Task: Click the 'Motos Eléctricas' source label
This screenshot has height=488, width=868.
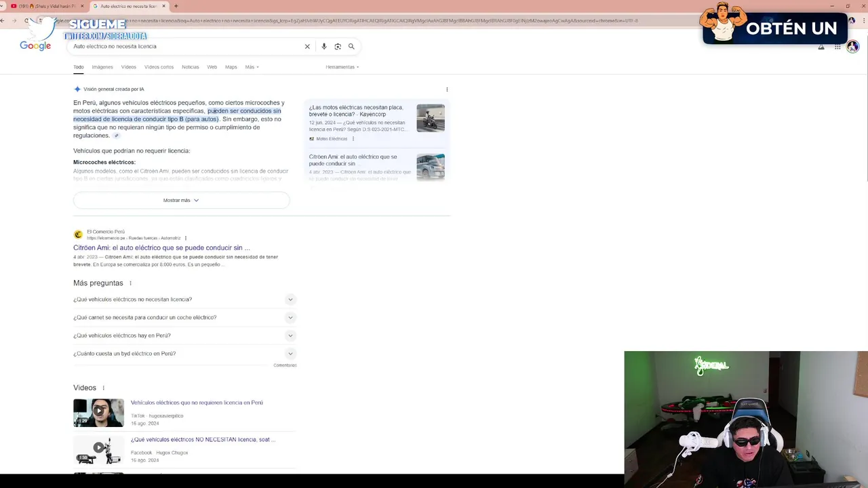Action: tap(332, 139)
